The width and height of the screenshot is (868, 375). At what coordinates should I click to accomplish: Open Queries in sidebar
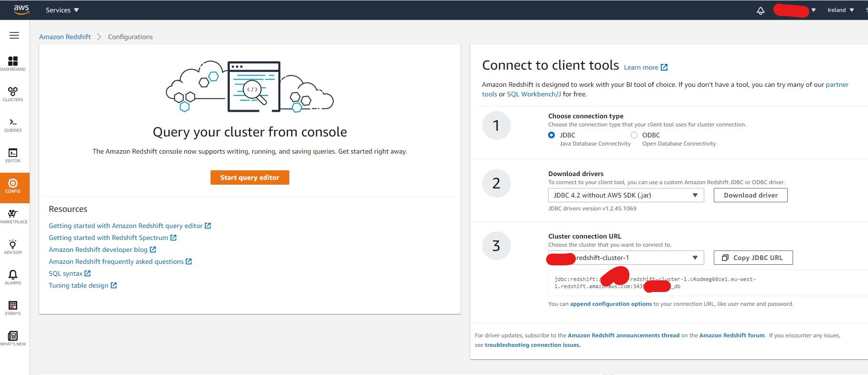tap(13, 125)
